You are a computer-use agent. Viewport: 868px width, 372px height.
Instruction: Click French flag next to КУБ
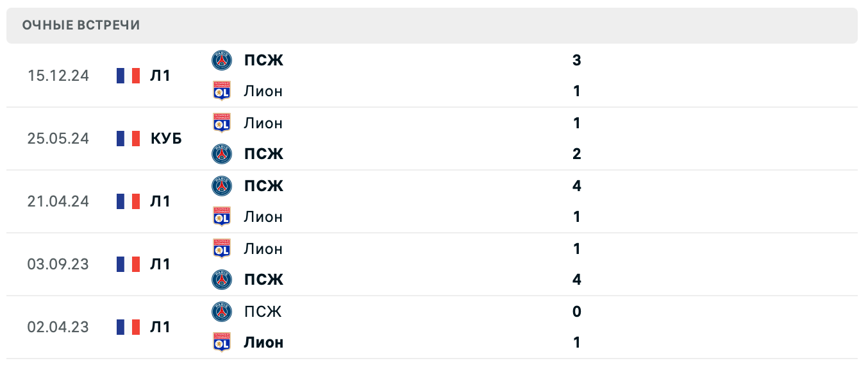tap(128, 139)
